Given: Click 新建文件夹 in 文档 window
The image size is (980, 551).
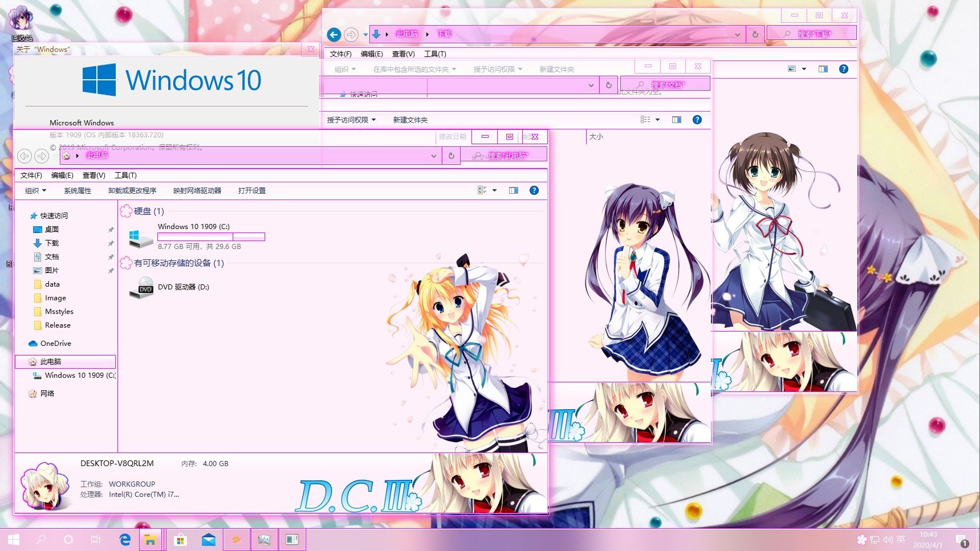Looking at the screenshot, I should (x=410, y=120).
